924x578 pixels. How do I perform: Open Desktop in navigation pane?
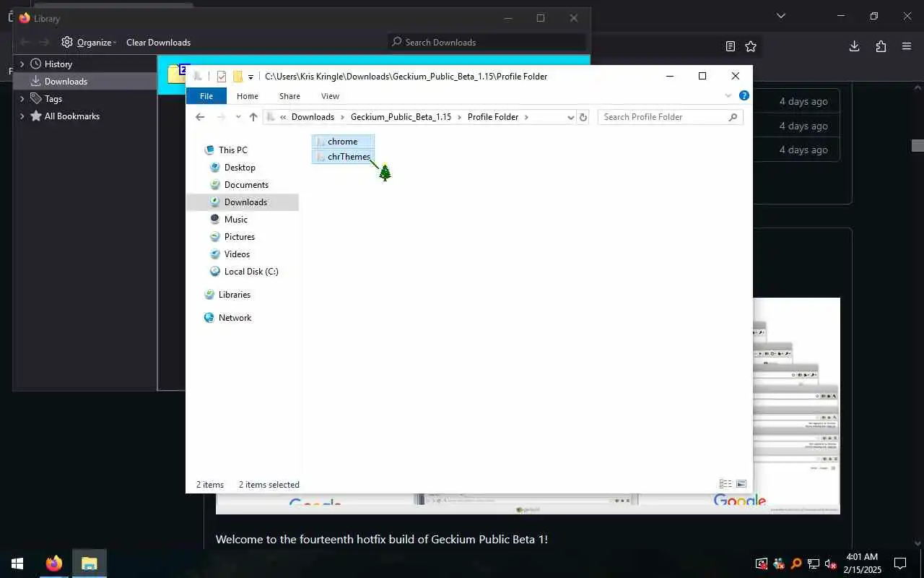[x=240, y=168]
